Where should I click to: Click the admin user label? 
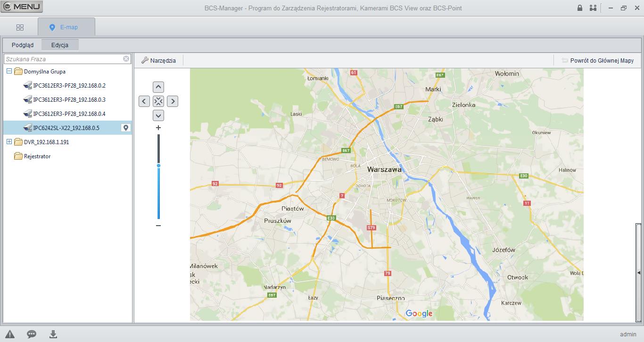pyautogui.click(x=628, y=334)
